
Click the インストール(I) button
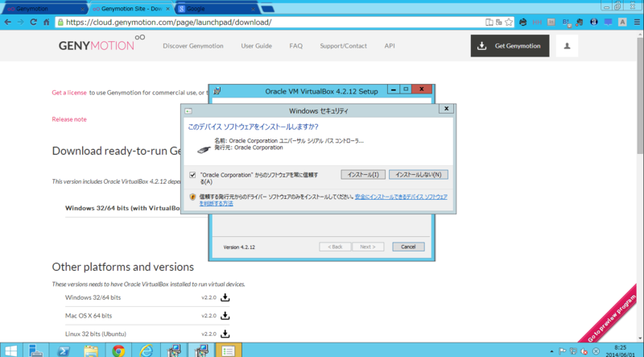pos(363,175)
